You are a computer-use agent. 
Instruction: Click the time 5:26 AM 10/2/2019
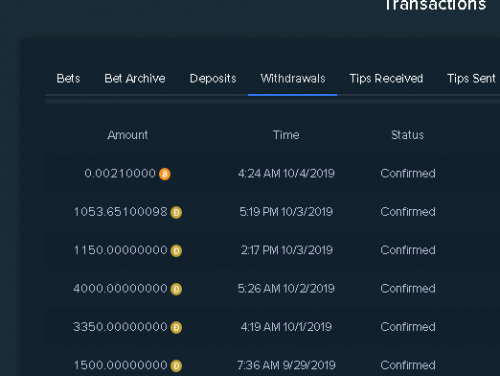pos(286,288)
